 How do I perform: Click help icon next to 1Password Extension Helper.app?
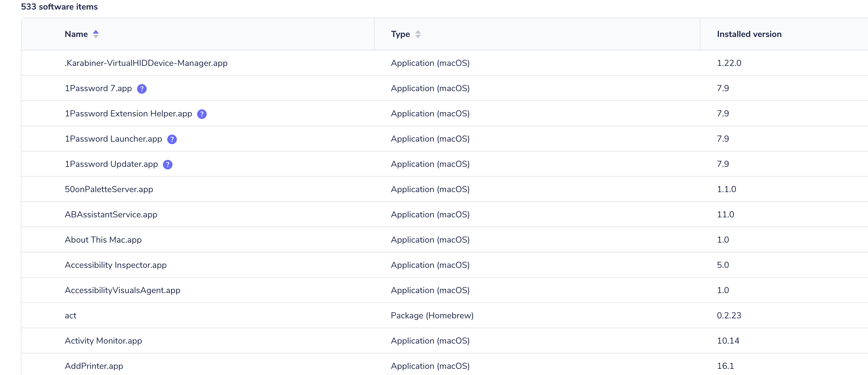[201, 114]
